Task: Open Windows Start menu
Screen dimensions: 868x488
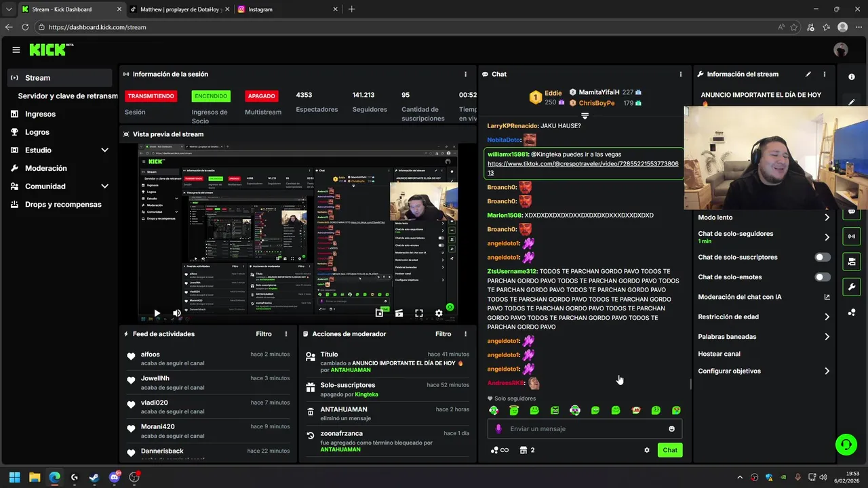Action: click(14, 477)
